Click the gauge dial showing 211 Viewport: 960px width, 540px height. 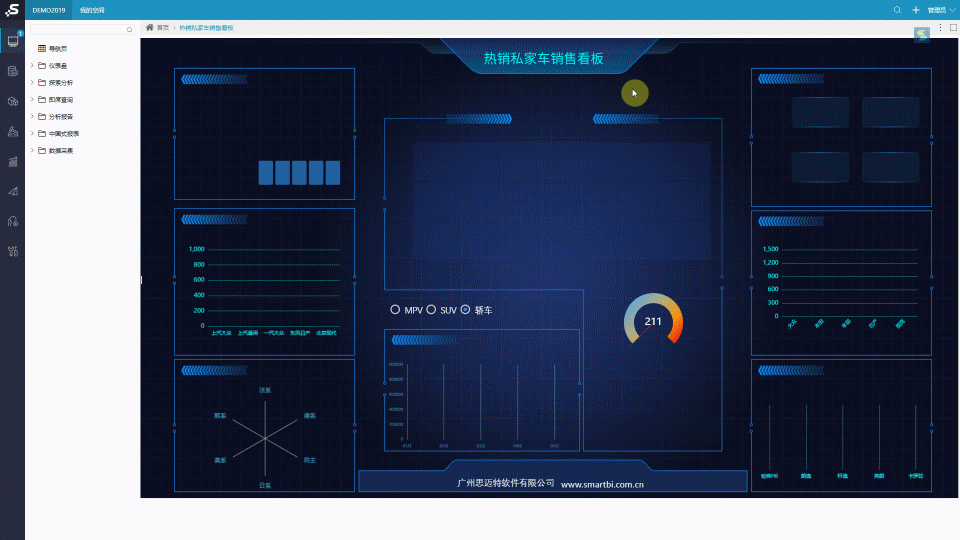click(653, 321)
